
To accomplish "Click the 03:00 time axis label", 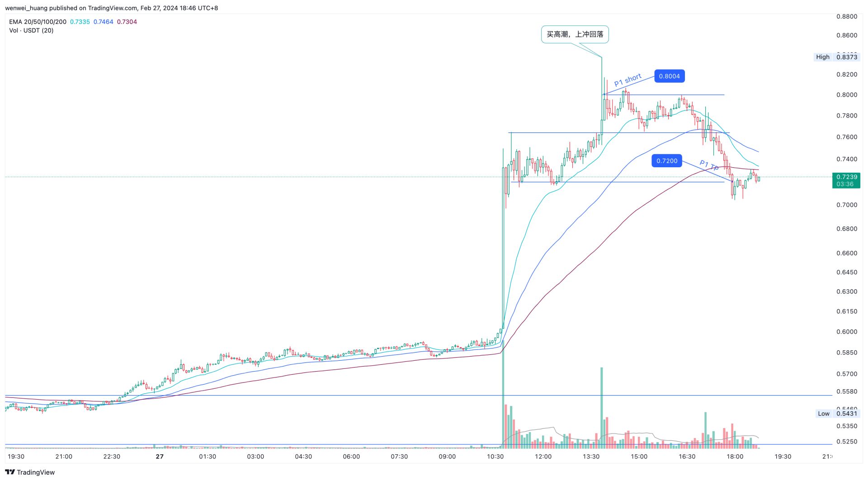I will [x=255, y=457].
